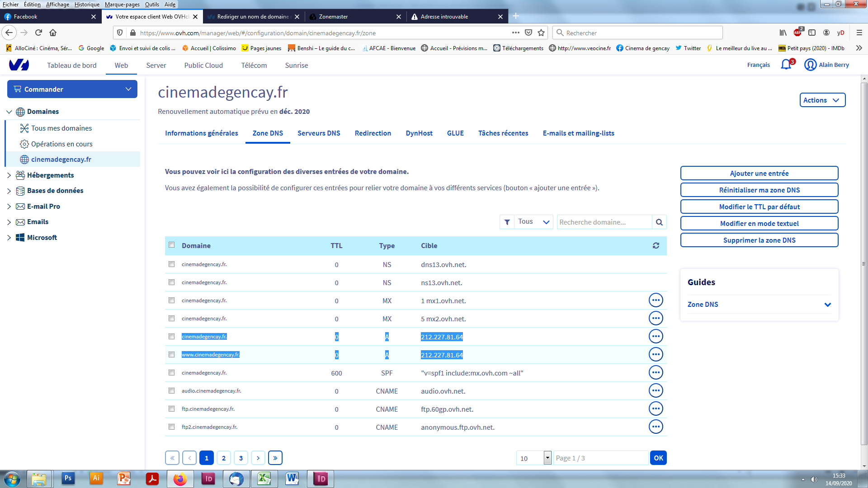This screenshot has width=868, height=488.
Task: Click the Modifier en mode textuel button
Action: click(x=759, y=223)
